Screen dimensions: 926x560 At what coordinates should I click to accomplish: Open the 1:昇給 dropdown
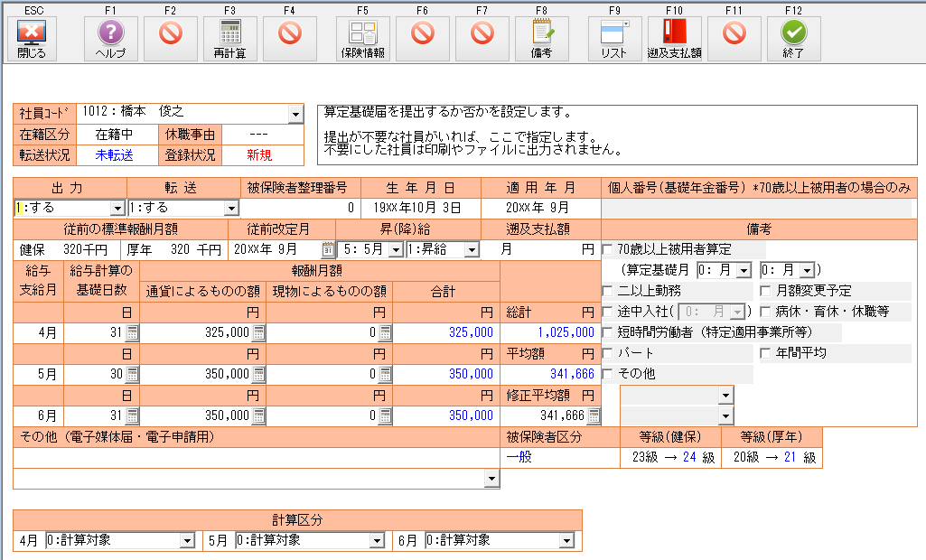[472, 250]
